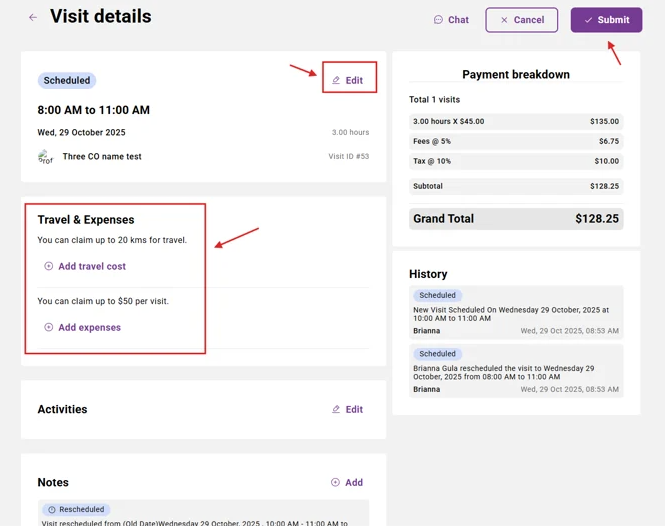Edit the Activities section
This screenshot has width=665, height=526.
(347, 409)
